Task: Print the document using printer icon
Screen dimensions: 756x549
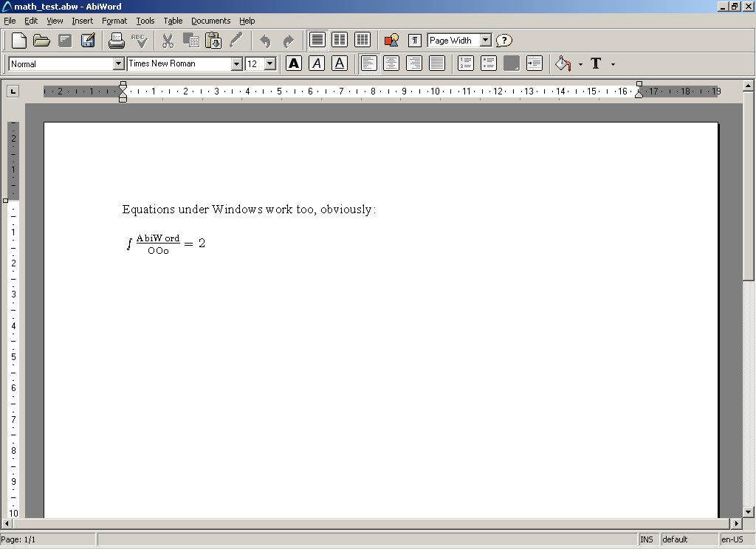Action: point(117,41)
